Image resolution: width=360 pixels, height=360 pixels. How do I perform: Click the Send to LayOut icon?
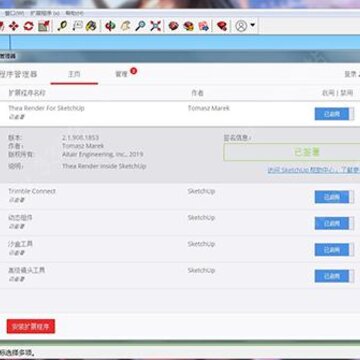coord(204,26)
